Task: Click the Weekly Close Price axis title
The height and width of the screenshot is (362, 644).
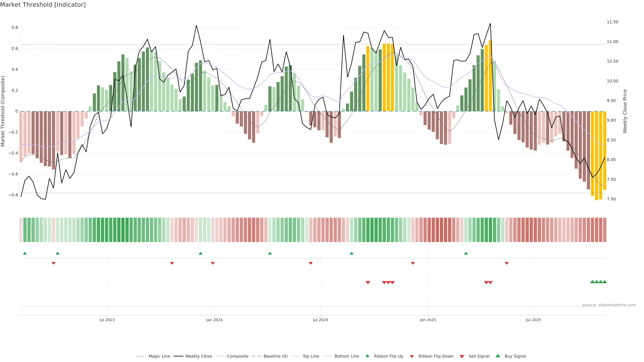Action: point(625,111)
